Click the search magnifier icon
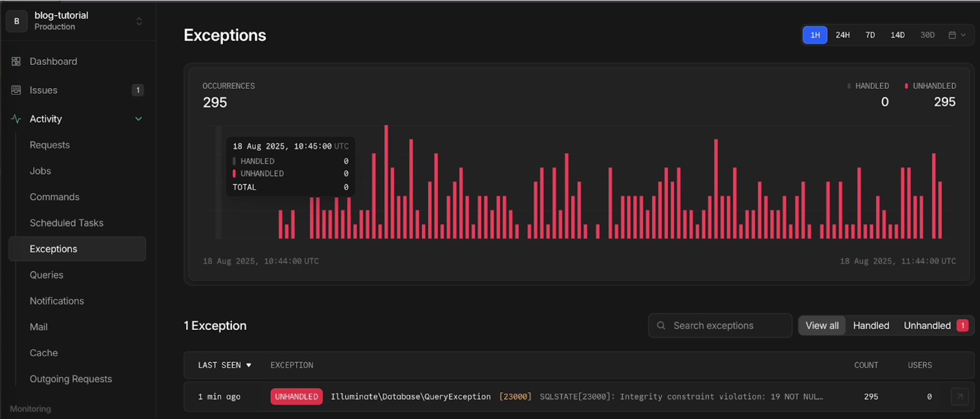The height and width of the screenshot is (419, 980). pyautogui.click(x=661, y=325)
